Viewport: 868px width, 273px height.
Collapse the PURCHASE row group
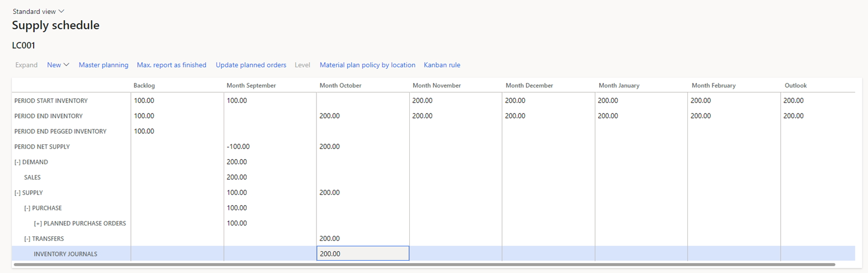[27, 208]
